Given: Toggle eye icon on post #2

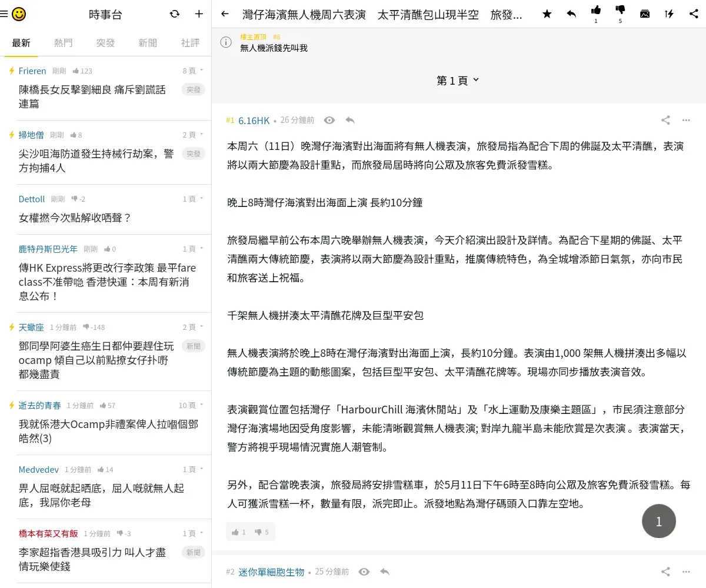Looking at the screenshot, I should coord(364,572).
